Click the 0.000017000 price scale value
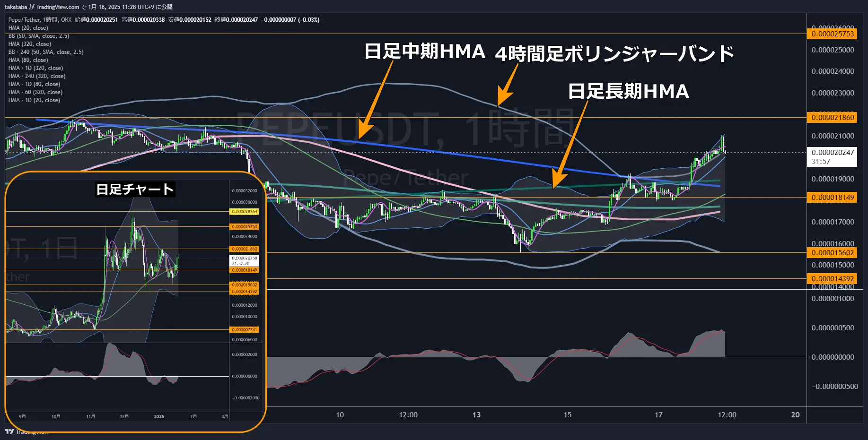 [833, 222]
